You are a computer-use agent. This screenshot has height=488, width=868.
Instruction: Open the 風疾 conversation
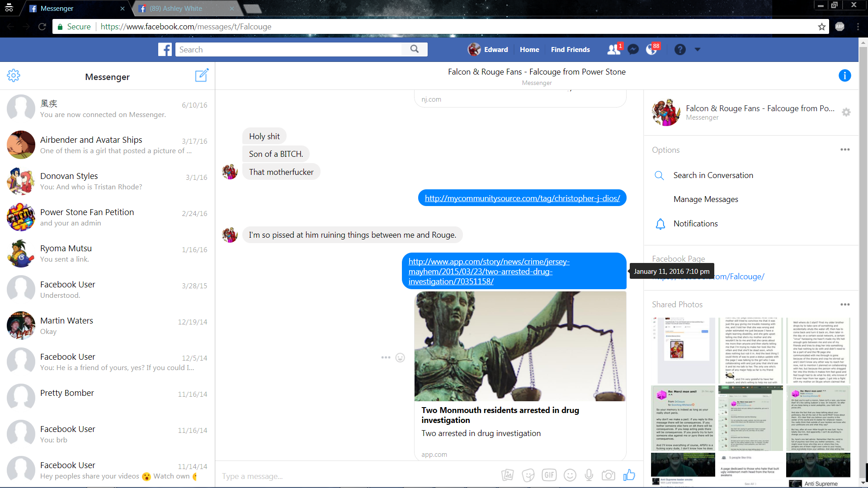click(x=107, y=108)
